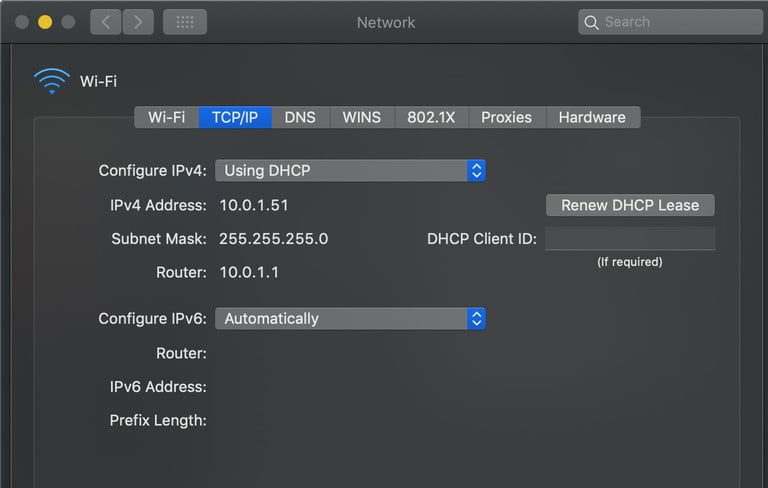This screenshot has height=488, width=768.
Task: Select the TCP/IP tab
Action: [x=235, y=117]
